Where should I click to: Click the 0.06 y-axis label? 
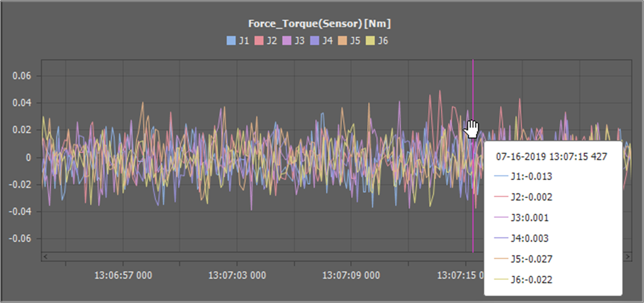[x=22, y=76]
